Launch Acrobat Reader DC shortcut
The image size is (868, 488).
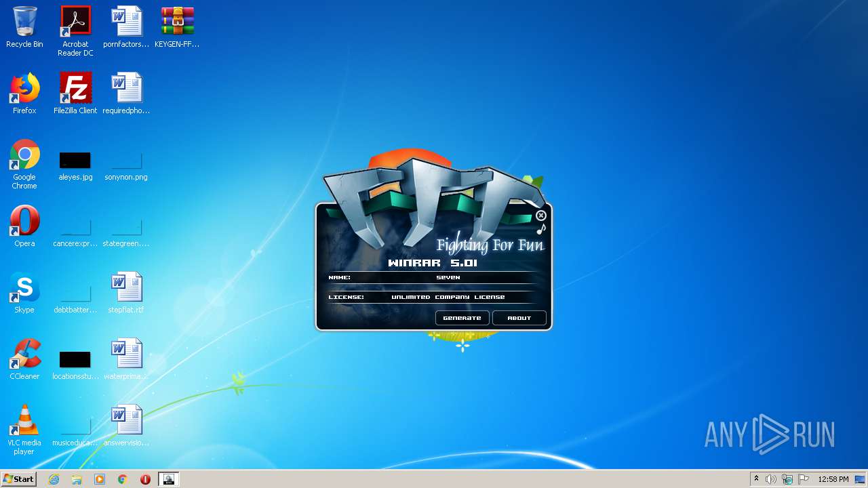(x=75, y=31)
